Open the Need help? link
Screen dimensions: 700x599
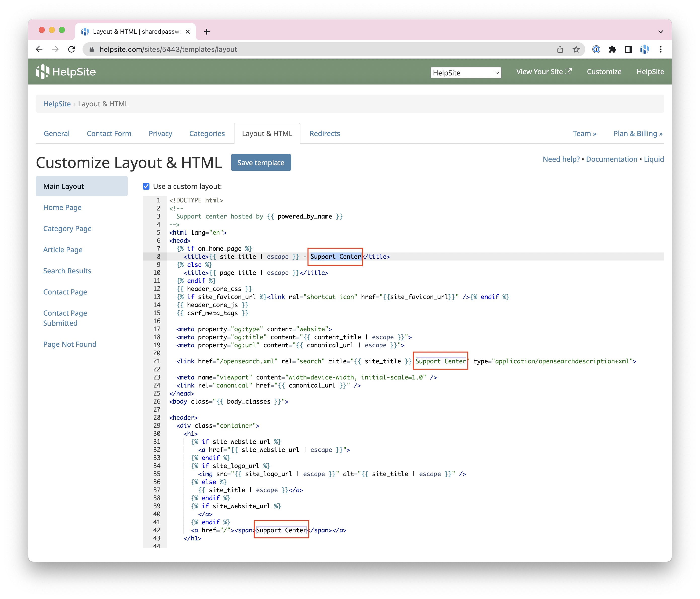561,159
